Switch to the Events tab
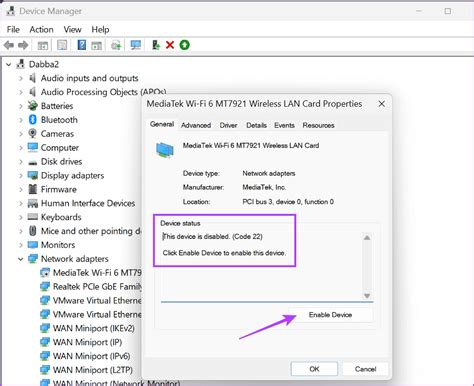 [284, 125]
